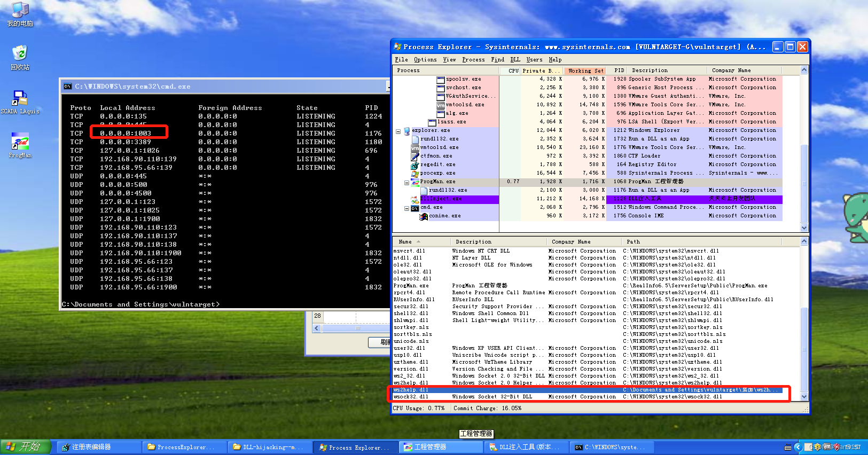Open the DLL menu
The height and width of the screenshot is (455, 868).
pyautogui.click(x=515, y=60)
